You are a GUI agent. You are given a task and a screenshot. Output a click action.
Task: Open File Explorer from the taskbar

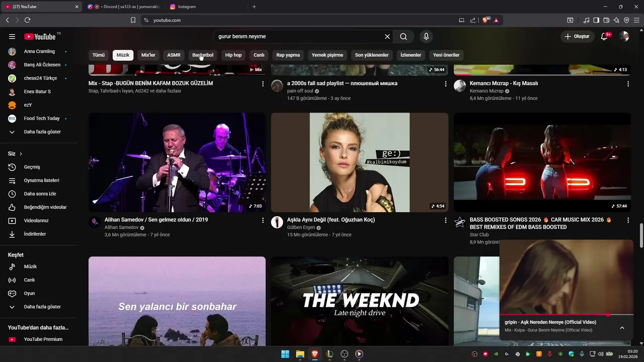pos(300,354)
